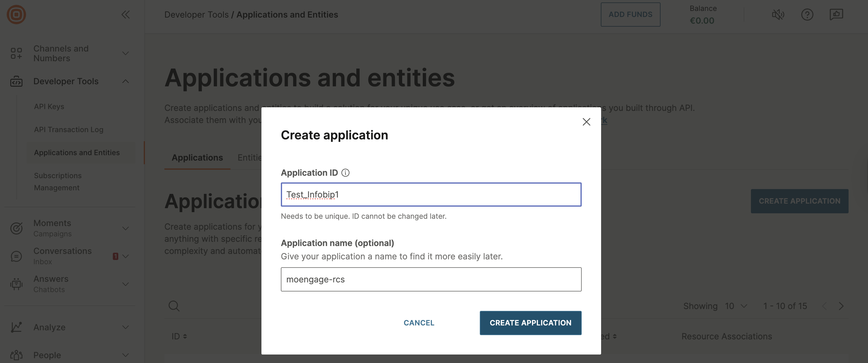Click the Moments target icon
The width and height of the screenshot is (868, 363).
click(16, 228)
